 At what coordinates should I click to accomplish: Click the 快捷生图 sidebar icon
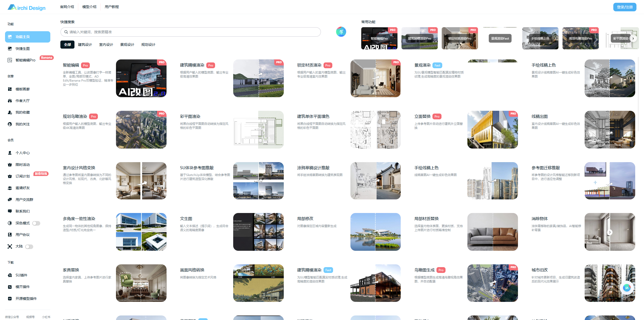coord(10,49)
